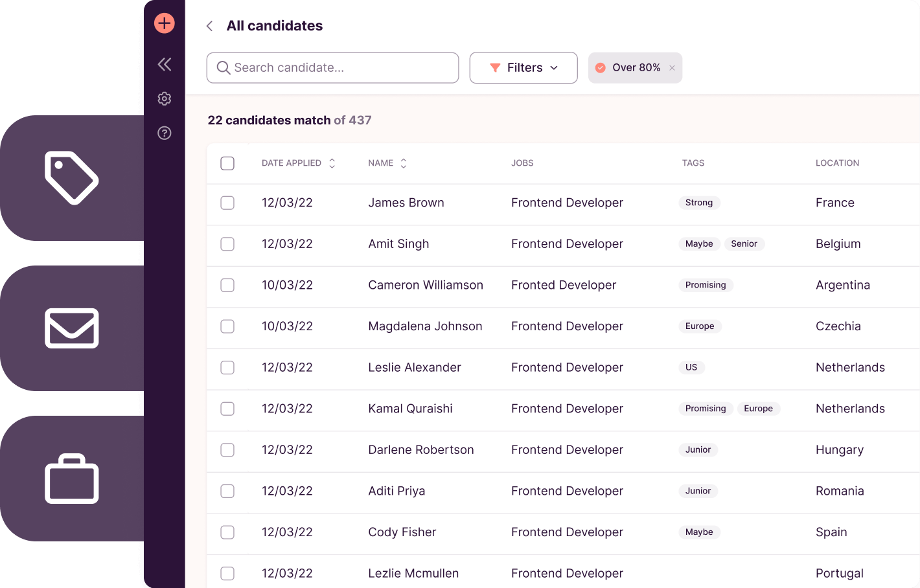Screen dimensions: 920x588
Task: Click the large tag icon tile
Action: [72, 178]
